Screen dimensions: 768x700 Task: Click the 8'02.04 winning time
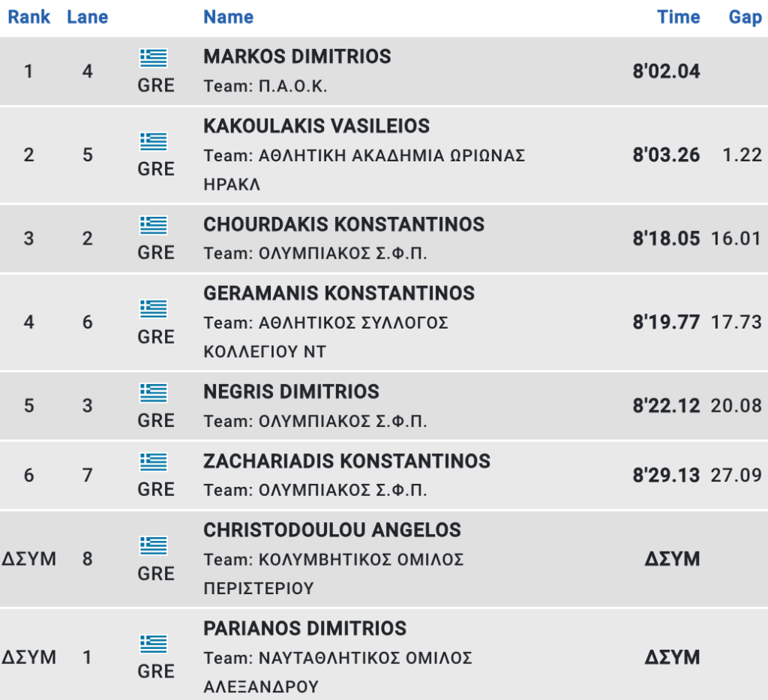pos(666,71)
